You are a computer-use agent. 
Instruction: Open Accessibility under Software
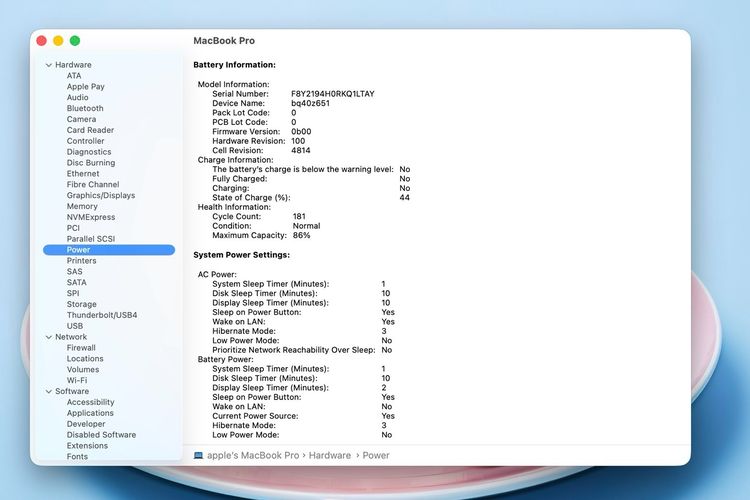tap(91, 402)
